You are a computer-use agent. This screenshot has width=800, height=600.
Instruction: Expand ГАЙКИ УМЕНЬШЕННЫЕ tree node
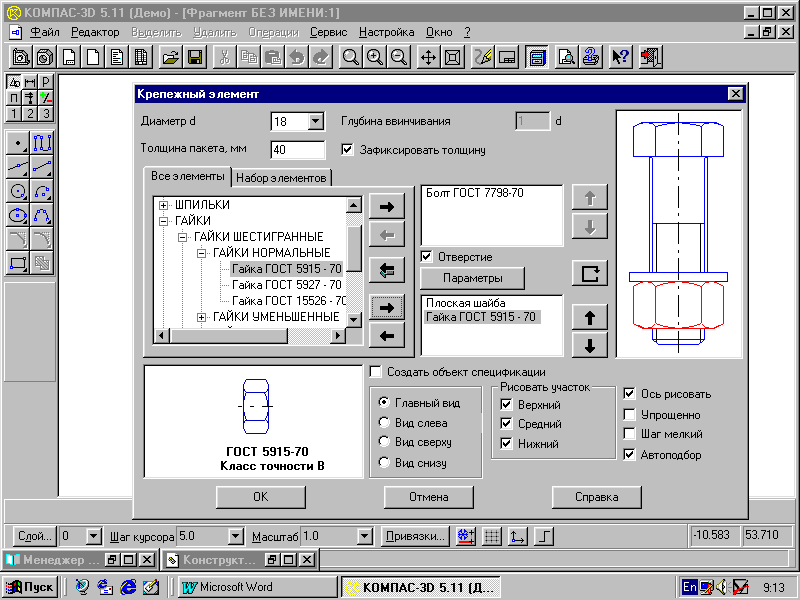coord(202,317)
